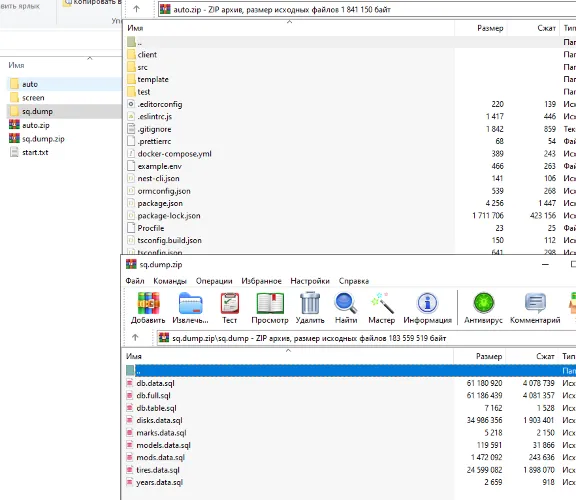Screen dimensions: 576x500
Task: Open the Настройки menu
Action: [x=310, y=281]
